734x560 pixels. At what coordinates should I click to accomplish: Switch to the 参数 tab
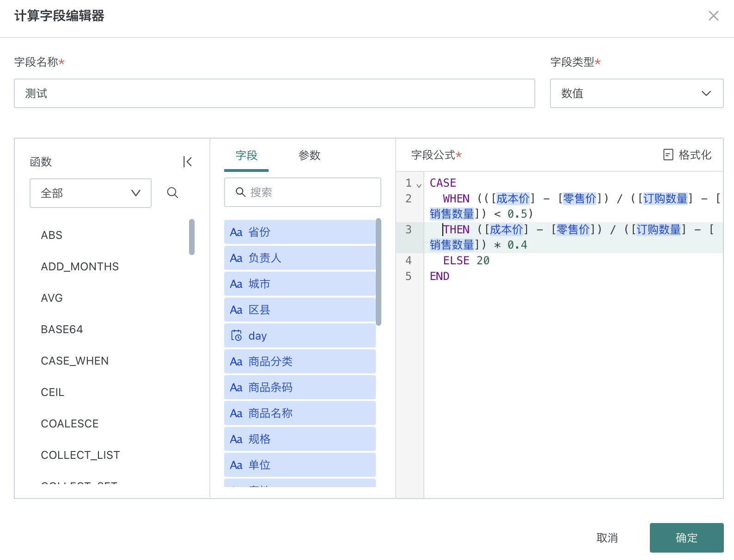point(309,155)
